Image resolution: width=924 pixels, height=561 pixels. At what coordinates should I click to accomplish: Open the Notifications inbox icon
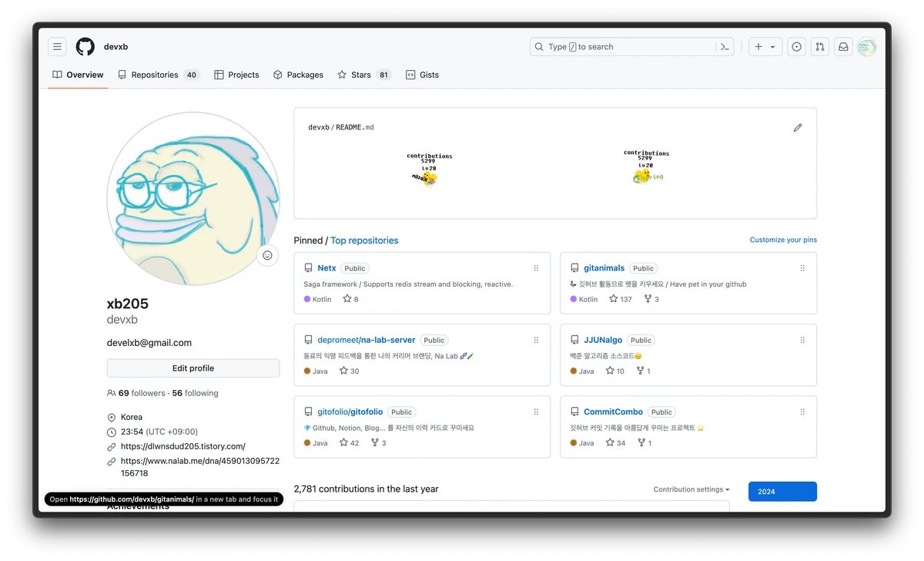[x=843, y=47]
